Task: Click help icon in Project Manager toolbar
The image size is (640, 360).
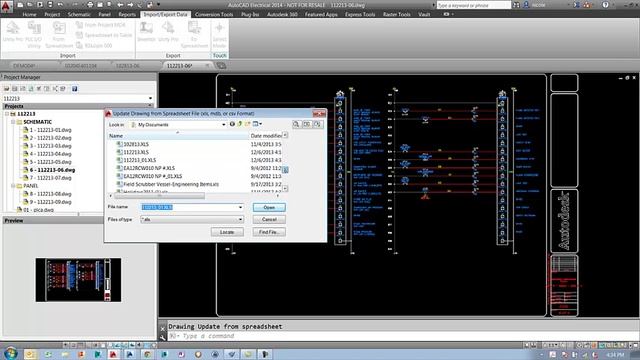Action: pyautogui.click(x=75, y=89)
